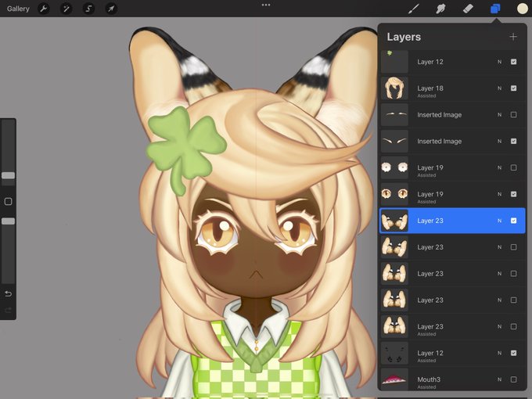Add a new layer with plus
This screenshot has height=399, width=532.
513,37
